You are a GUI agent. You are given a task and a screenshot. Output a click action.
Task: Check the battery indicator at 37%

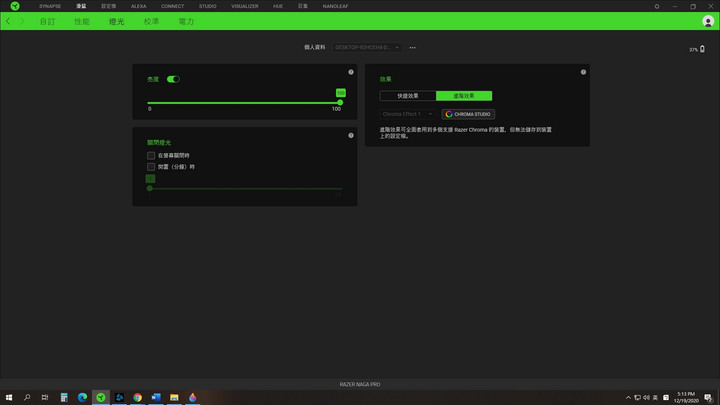[x=697, y=49]
